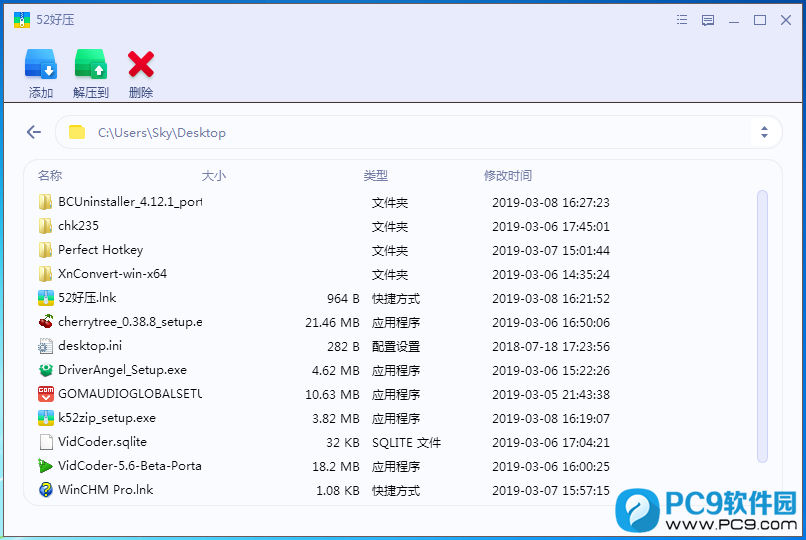Viewport: 806px width, 540px height.
Task: Select file name desktop.ini
Action: click(x=90, y=346)
